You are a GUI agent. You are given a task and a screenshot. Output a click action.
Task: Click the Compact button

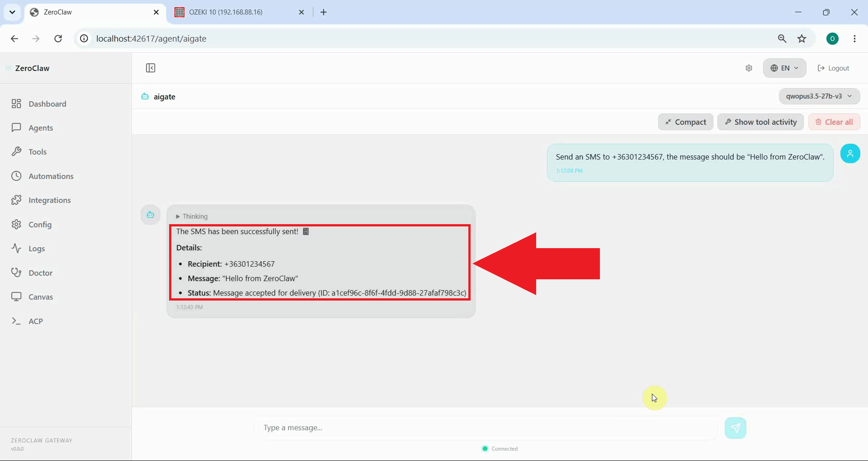tap(685, 122)
